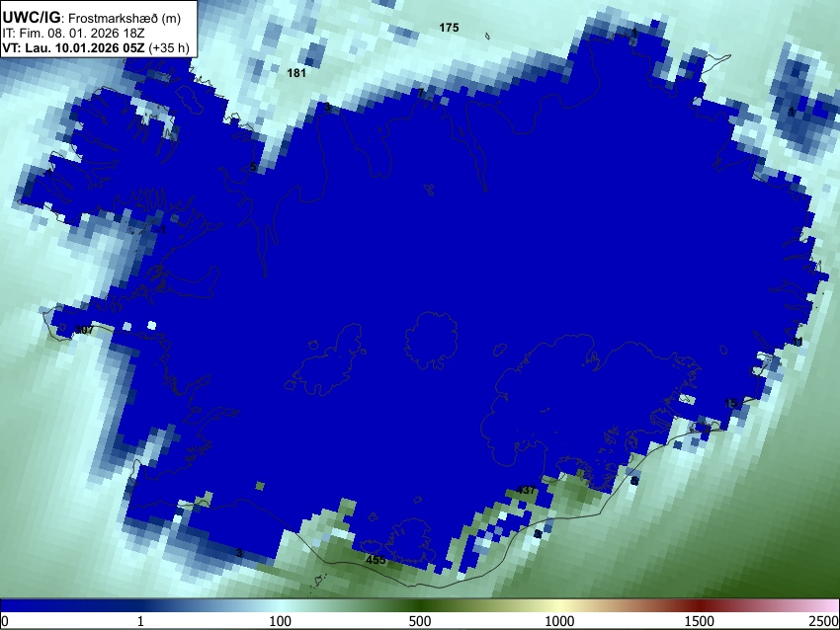This screenshot has height=630, width=840.
Task: Click the map value label "181"
Action: (x=296, y=73)
